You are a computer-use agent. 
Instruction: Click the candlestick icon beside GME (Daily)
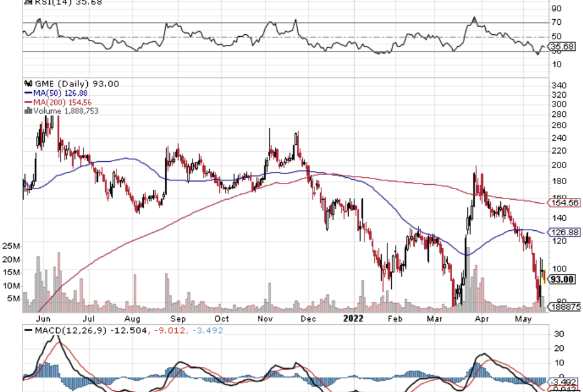click(26, 84)
